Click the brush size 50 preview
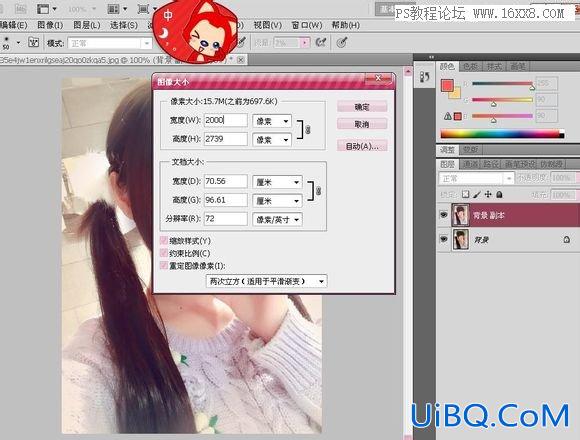The height and width of the screenshot is (440, 580). [6, 43]
